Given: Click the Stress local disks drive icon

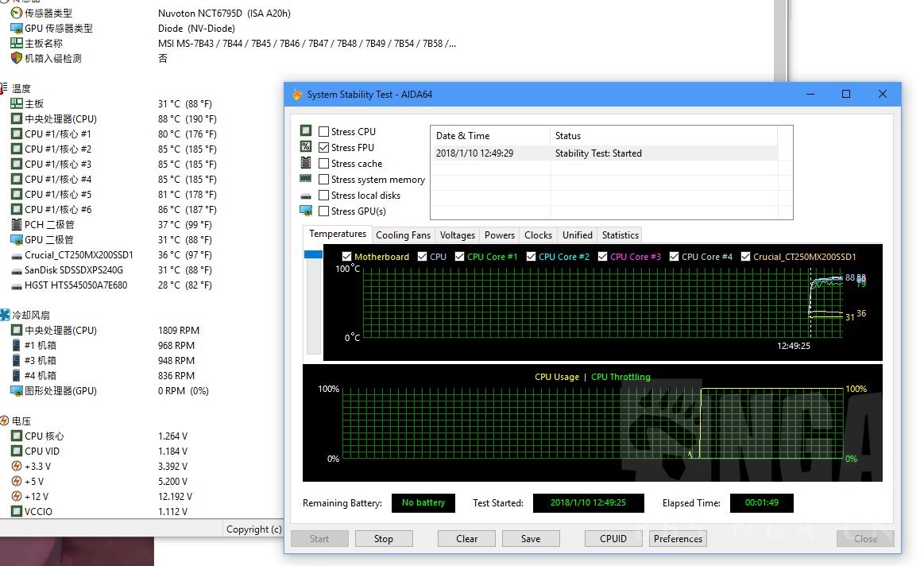Looking at the screenshot, I should click(x=306, y=196).
